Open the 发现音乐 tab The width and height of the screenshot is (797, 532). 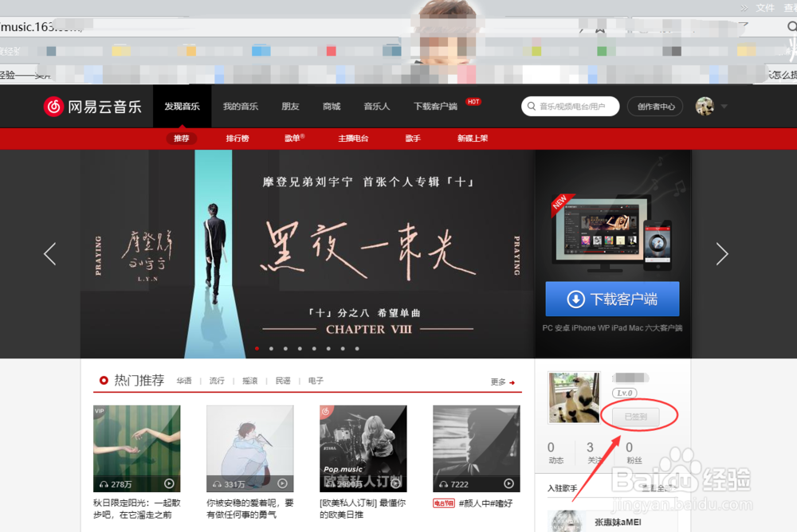[x=182, y=106]
